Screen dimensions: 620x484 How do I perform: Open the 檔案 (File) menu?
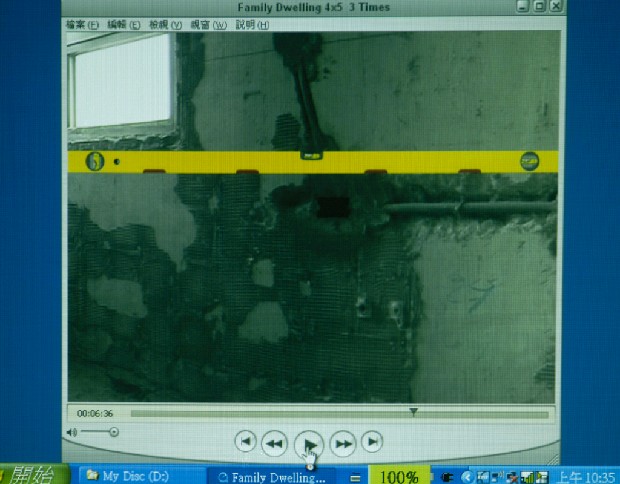(82, 24)
